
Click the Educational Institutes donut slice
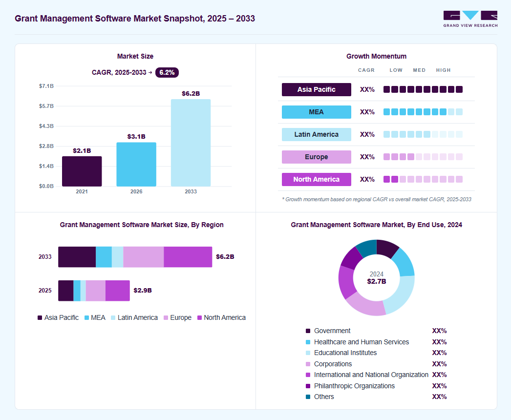click(400, 295)
